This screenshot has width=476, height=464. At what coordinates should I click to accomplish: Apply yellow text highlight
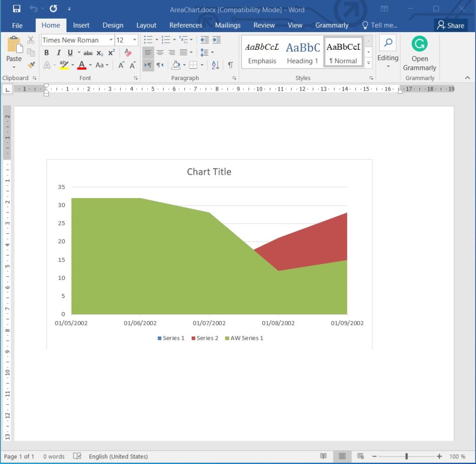pyautogui.click(x=65, y=65)
